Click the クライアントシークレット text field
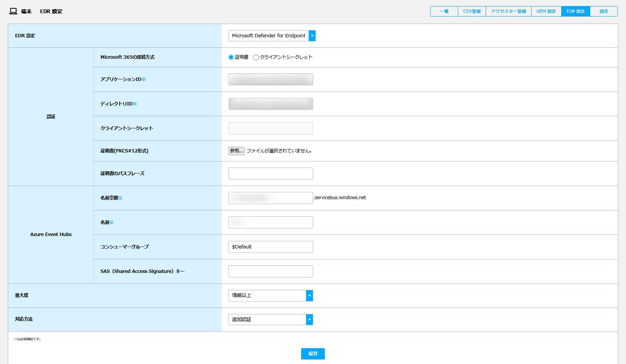The width and height of the screenshot is (626, 364). pos(271,128)
